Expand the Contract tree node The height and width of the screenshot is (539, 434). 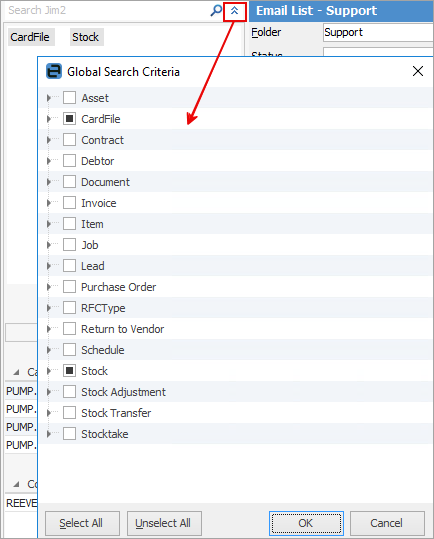point(49,140)
